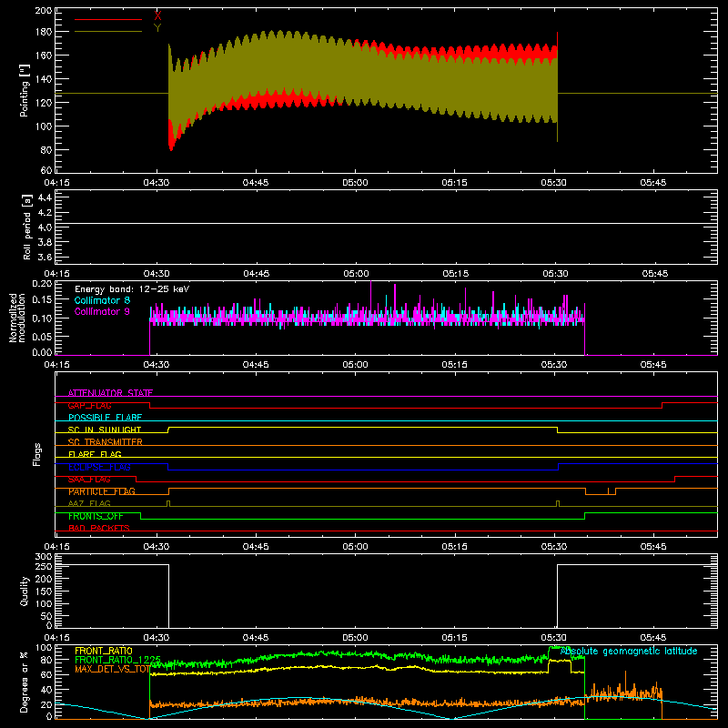Click the 05:15 time label under Roll period plot
This screenshot has height=728, width=728.
456,274
